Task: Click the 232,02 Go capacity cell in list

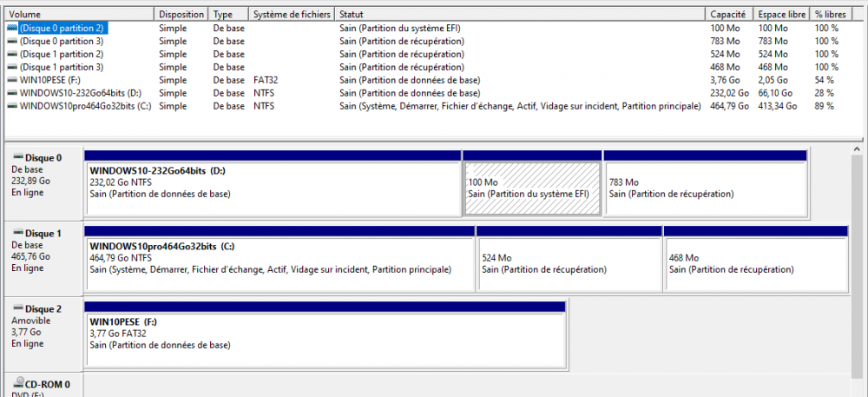Action: coord(730,93)
